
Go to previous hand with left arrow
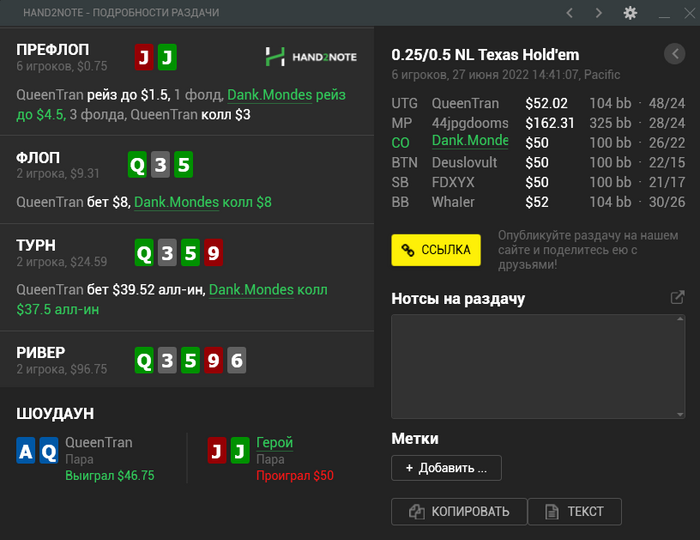pos(570,13)
